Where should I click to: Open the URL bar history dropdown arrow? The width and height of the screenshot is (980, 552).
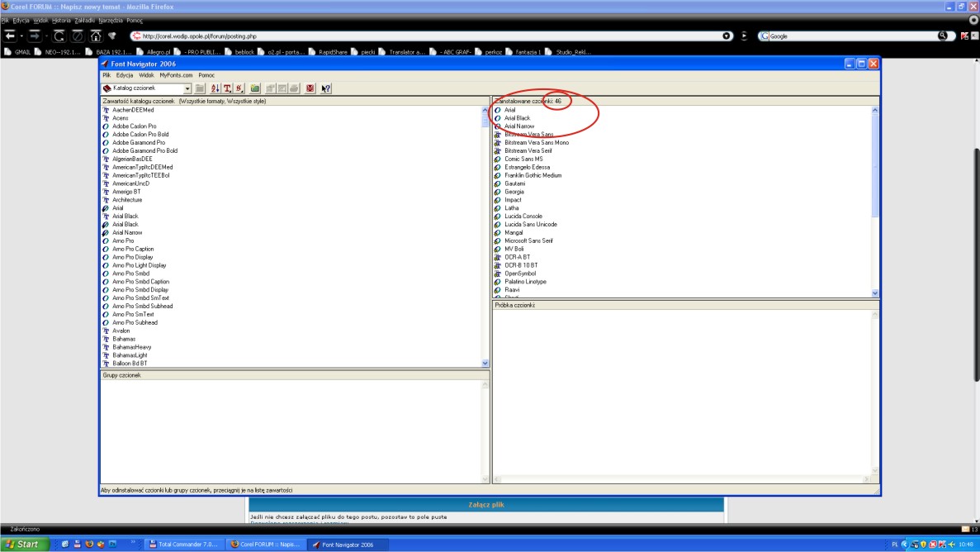click(727, 36)
